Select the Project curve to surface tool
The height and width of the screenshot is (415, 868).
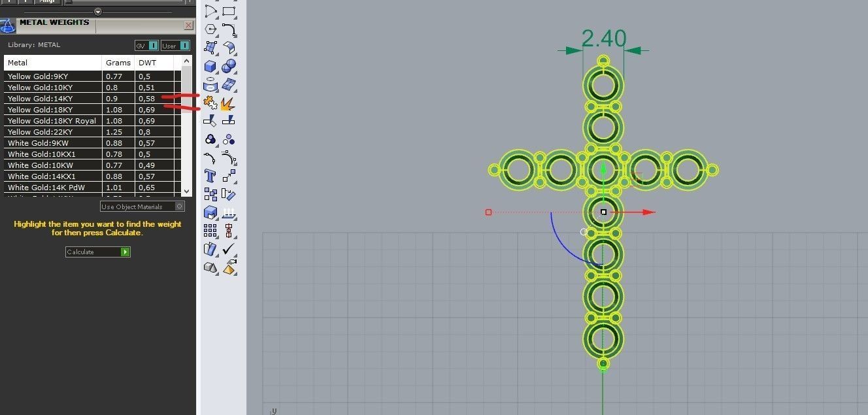pyautogui.click(x=210, y=85)
